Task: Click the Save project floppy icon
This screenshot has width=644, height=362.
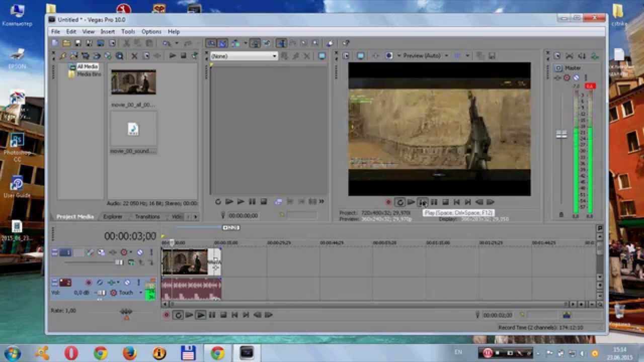Action: point(78,44)
